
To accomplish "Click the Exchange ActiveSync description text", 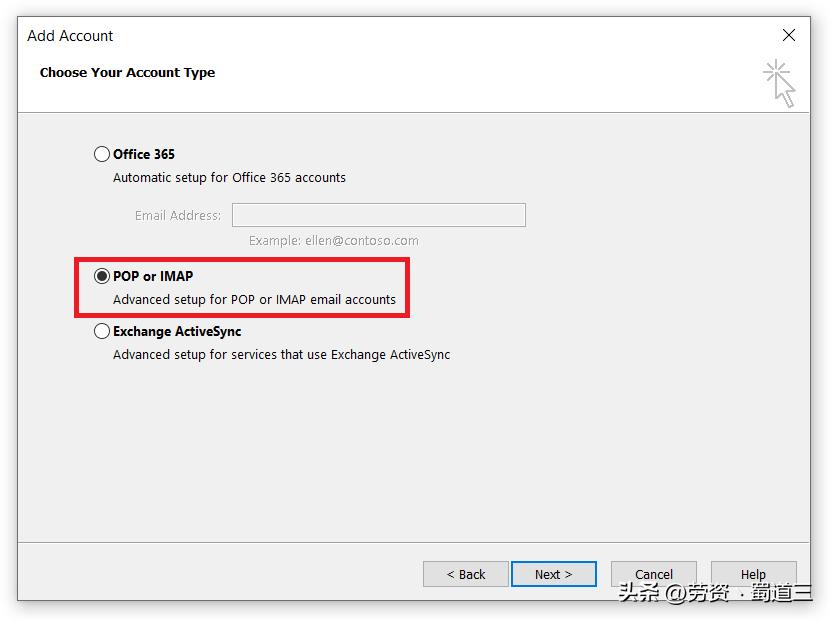I will 282,354.
